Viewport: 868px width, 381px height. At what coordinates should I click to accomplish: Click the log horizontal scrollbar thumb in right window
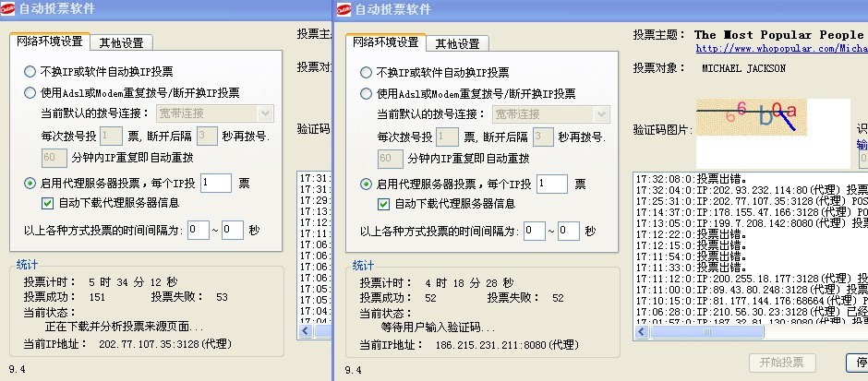[x=707, y=332]
